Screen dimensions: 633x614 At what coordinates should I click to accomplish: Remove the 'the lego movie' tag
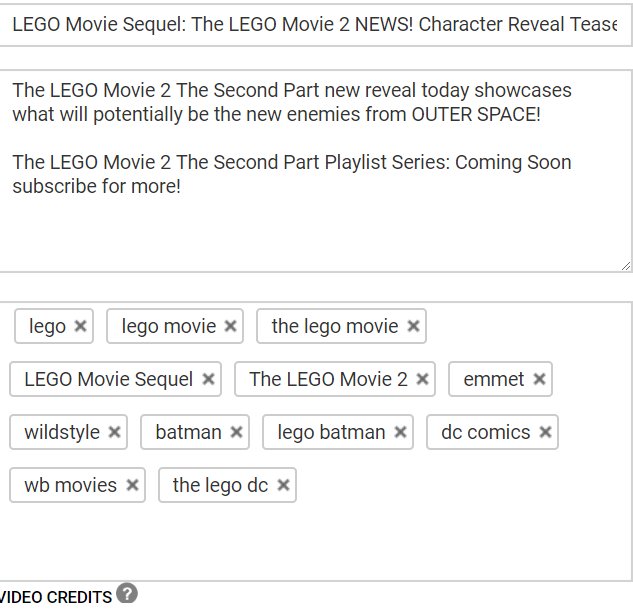coord(413,326)
